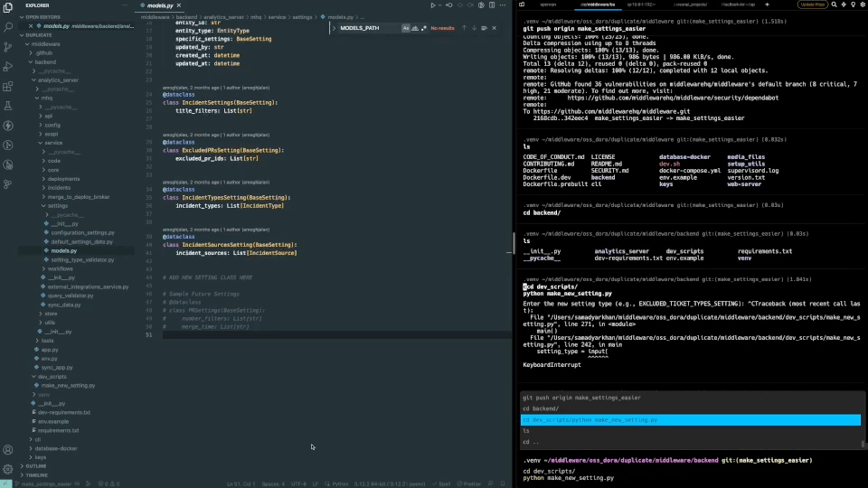Close the find widget

click(495, 28)
